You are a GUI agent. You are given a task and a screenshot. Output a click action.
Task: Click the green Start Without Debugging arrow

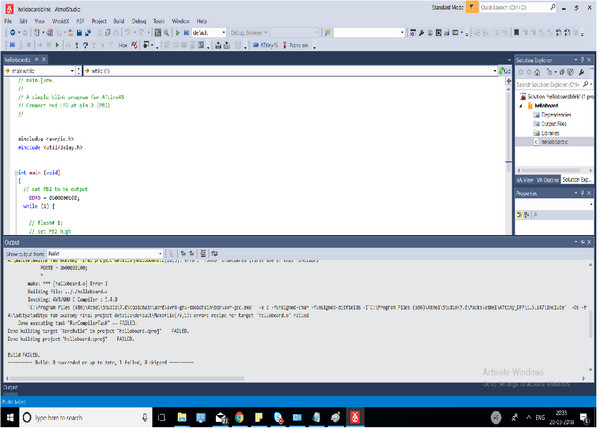[x=178, y=33]
